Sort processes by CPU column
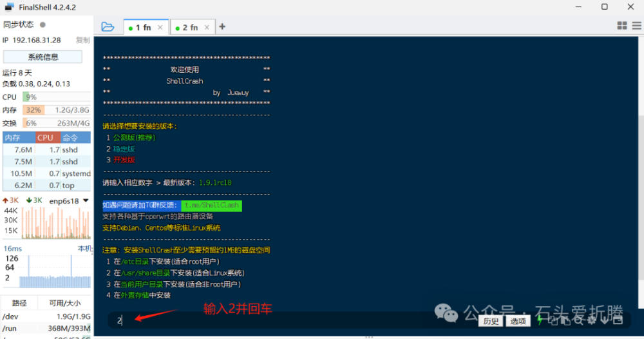Viewport: 644px width, 339px height. coord(48,138)
